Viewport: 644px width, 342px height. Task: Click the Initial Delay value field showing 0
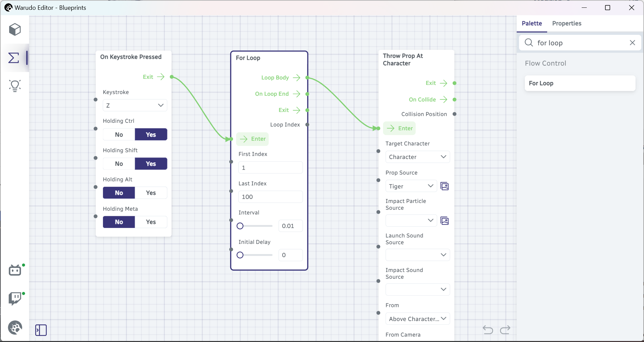click(x=291, y=255)
